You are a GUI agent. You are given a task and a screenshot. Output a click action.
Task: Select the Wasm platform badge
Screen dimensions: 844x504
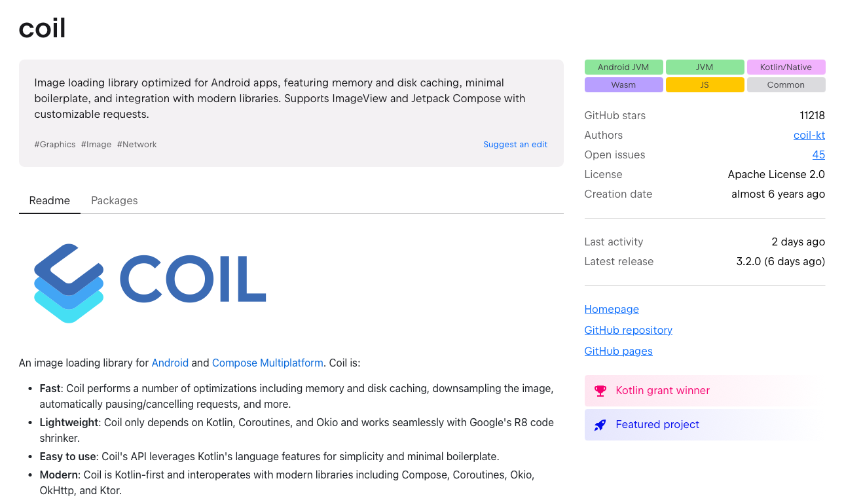click(x=623, y=84)
